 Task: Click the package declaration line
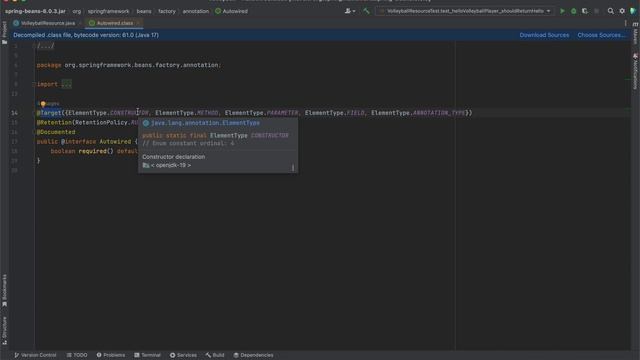point(129,65)
